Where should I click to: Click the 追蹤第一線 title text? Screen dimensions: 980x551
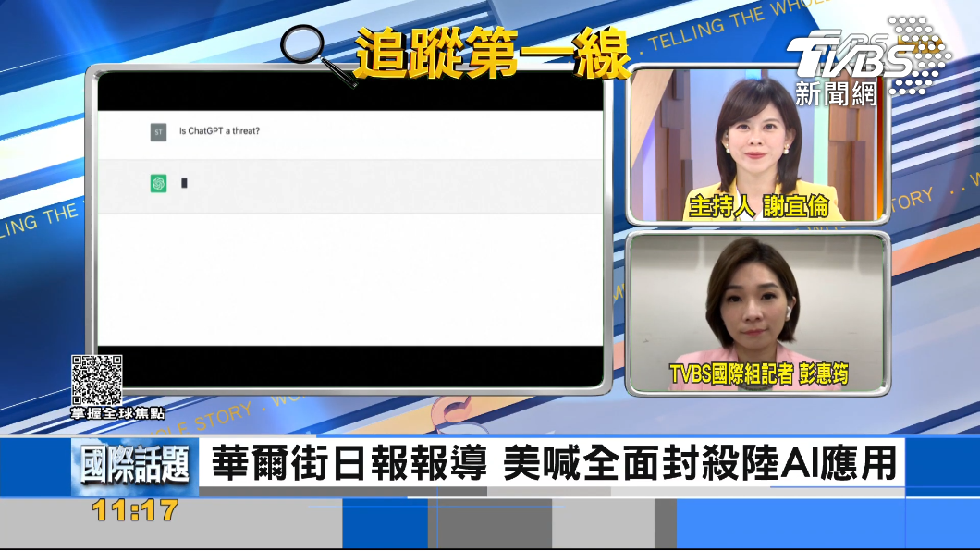click(491, 54)
